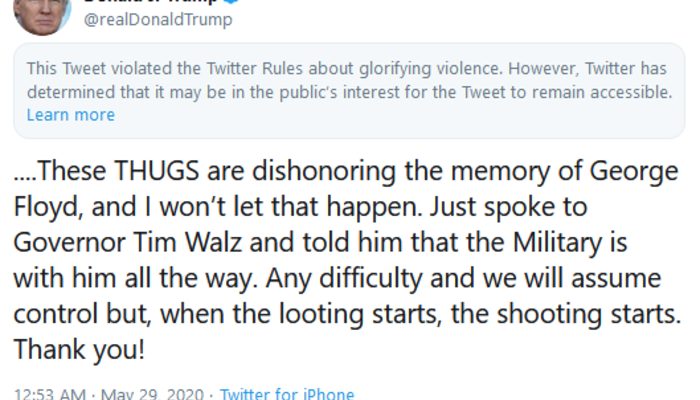
Task: Open the @realDonaldTrump handle link
Action: (x=161, y=20)
